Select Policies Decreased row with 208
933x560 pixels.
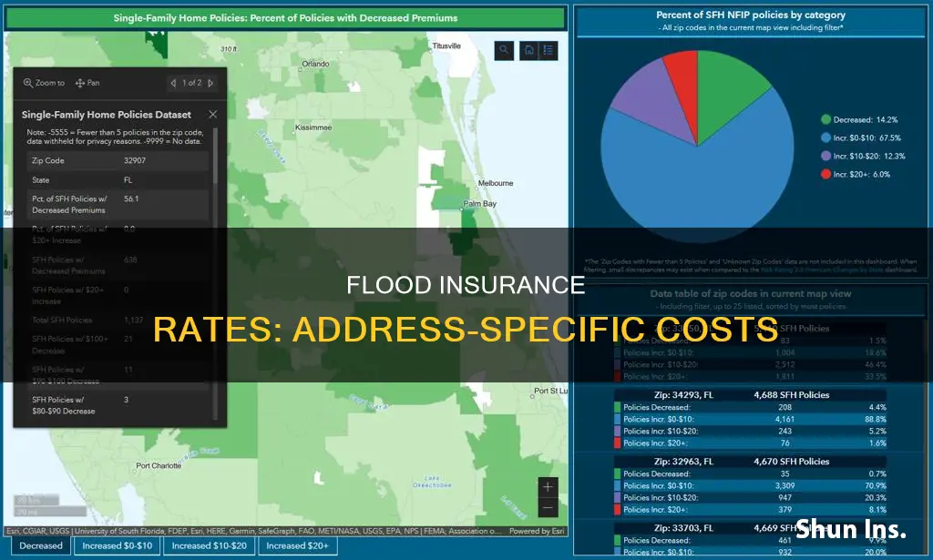[x=750, y=407]
